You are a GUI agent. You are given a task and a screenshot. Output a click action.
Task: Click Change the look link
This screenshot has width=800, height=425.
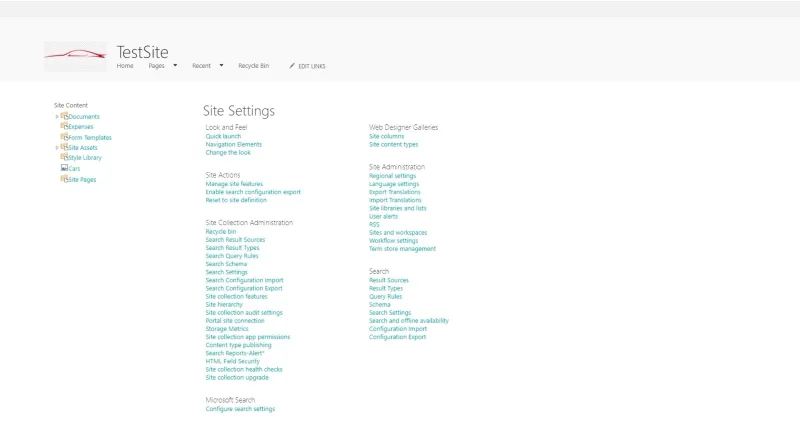[x=228, y=153]
